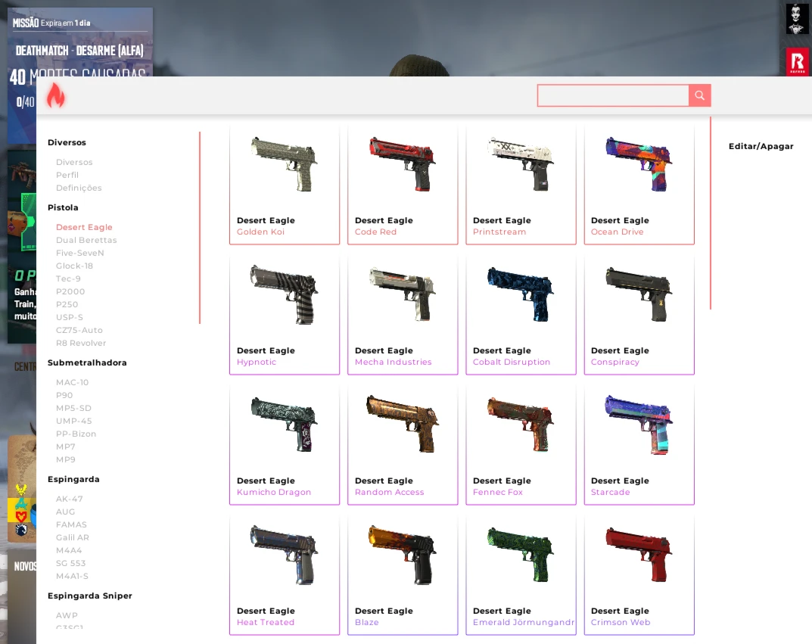Open Diversos item under Diversos heading
812x644 pixels.
click(74, 162)
